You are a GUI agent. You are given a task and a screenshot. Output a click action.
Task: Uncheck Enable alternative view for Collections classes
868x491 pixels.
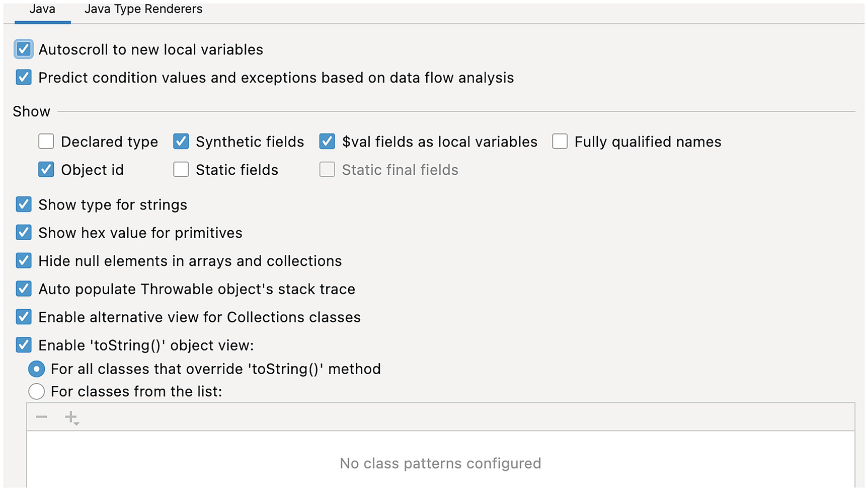pos(24,317)
